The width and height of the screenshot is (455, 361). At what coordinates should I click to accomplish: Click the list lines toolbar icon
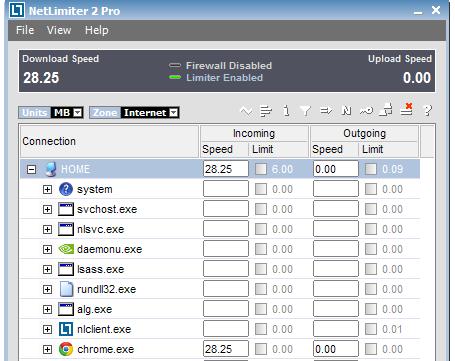(x=266, y=111)
